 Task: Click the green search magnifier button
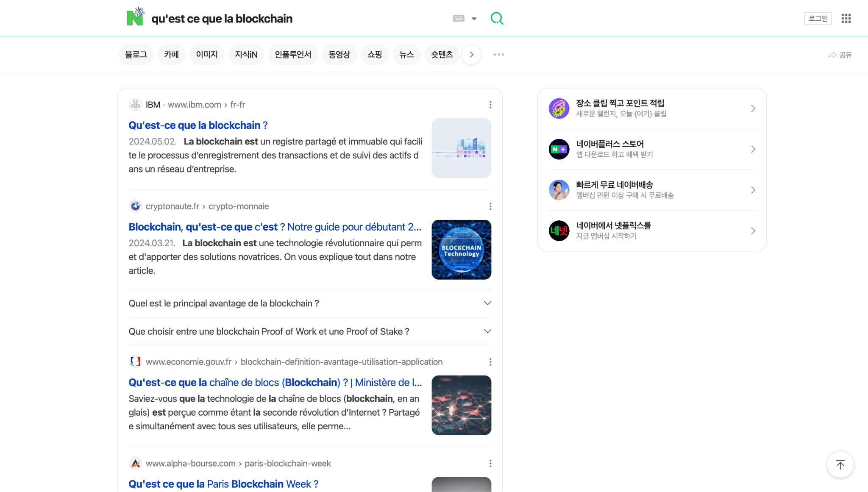[497, 18]
